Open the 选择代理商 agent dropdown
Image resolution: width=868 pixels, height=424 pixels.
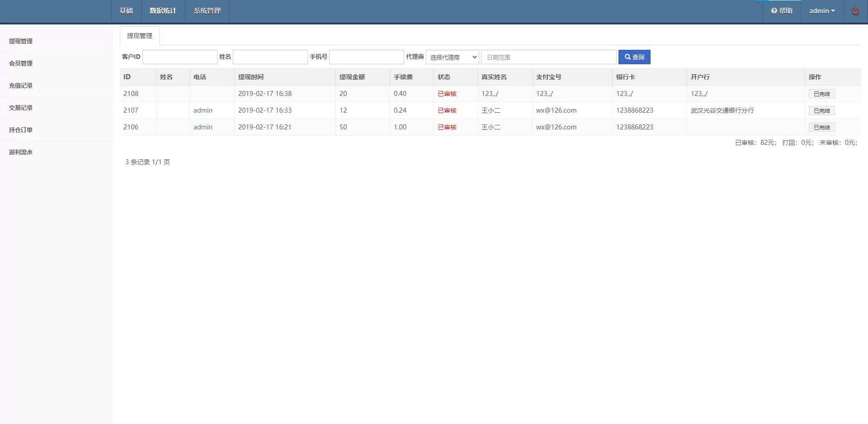[452, 57]
